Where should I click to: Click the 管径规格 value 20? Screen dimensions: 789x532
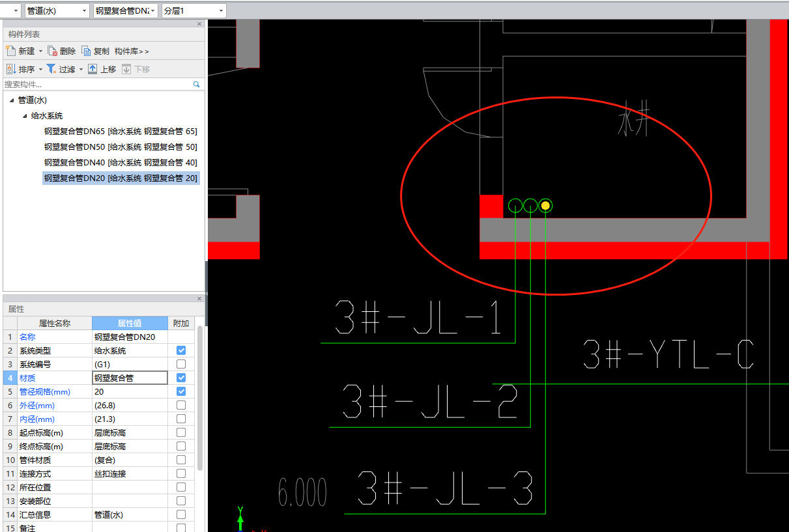click(x=130, y=391)
